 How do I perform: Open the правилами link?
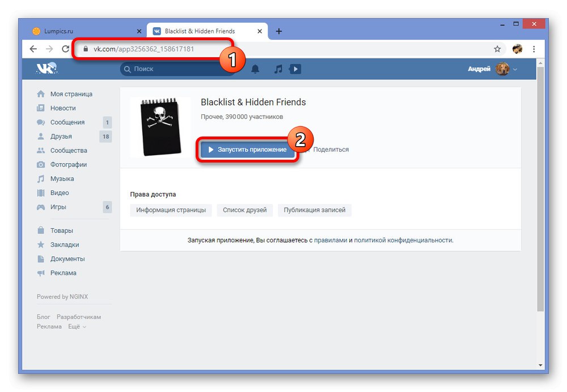point(331,240)
